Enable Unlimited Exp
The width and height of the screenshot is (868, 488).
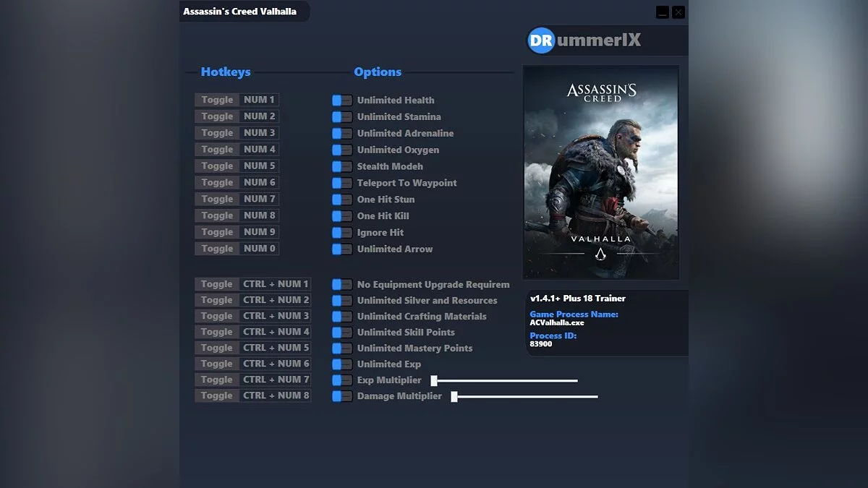click(341, 364)
